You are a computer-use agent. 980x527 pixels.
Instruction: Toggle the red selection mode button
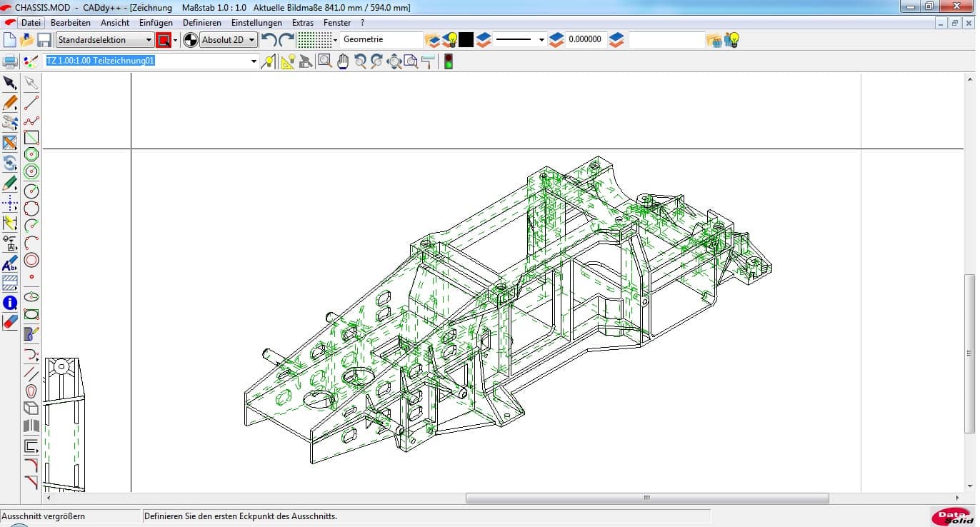click(164, 40)
